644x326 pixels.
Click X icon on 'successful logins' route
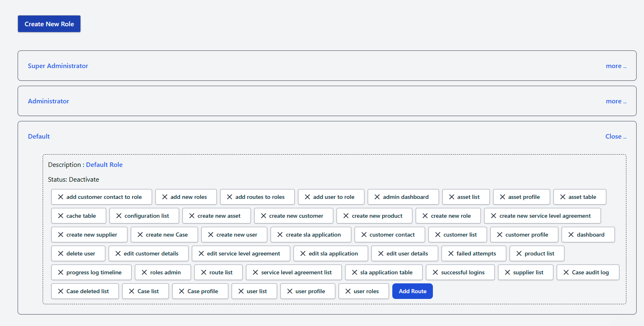point(435,272)
